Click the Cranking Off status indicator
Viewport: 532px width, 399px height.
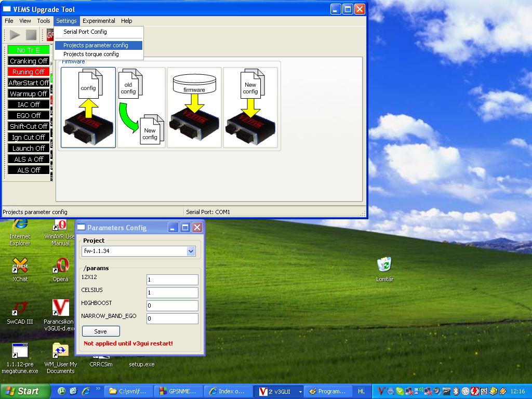tap(29, 61)
